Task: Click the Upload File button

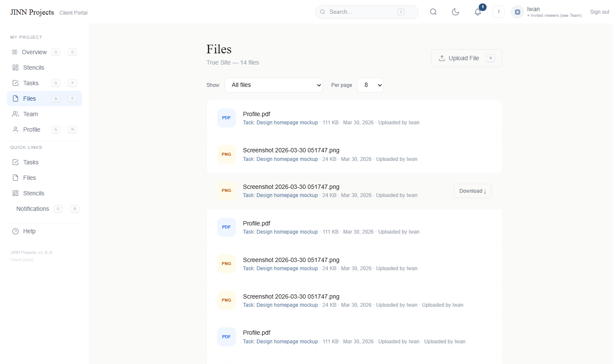Action: pyautogui.click(x=467, y=58)
